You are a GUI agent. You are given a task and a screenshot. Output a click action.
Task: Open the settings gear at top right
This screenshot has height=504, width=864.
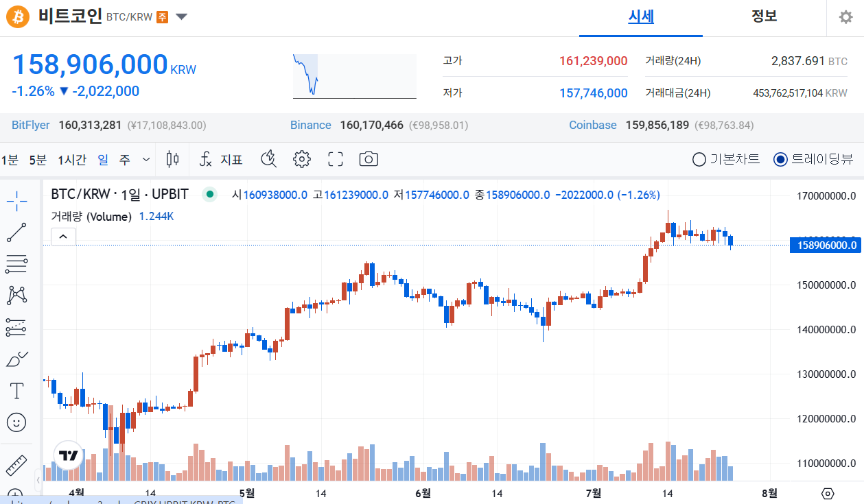846,17
